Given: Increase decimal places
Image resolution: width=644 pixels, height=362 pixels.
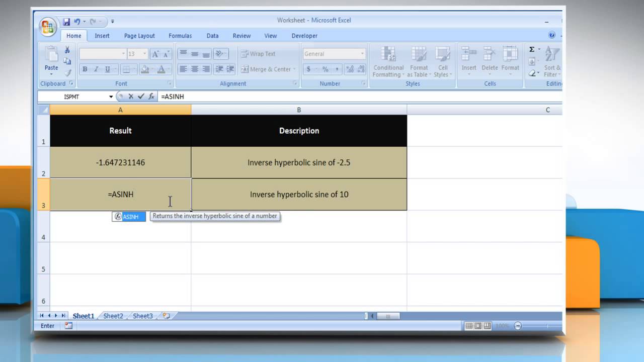Looking at the screenshot, I should (349, 69).
